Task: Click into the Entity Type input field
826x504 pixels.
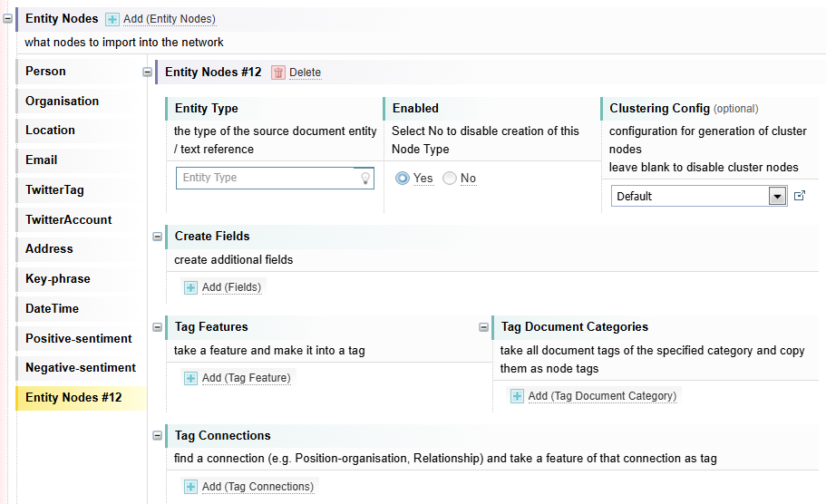Action: pyautogui.click(x=266, y=178)
